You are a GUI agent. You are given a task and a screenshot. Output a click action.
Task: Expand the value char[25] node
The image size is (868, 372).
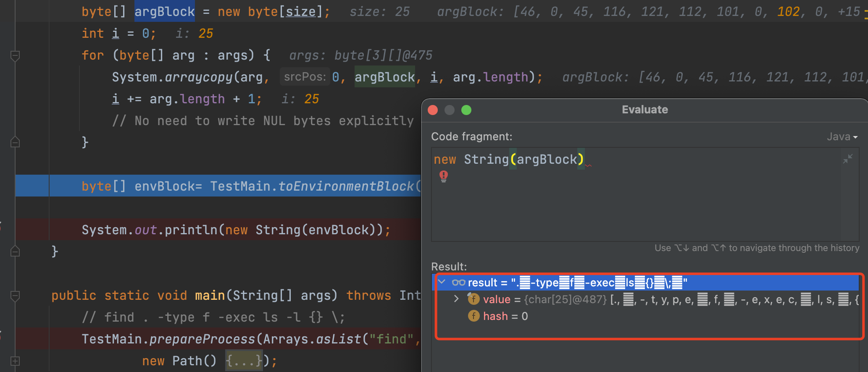click(x=456, y=299)
